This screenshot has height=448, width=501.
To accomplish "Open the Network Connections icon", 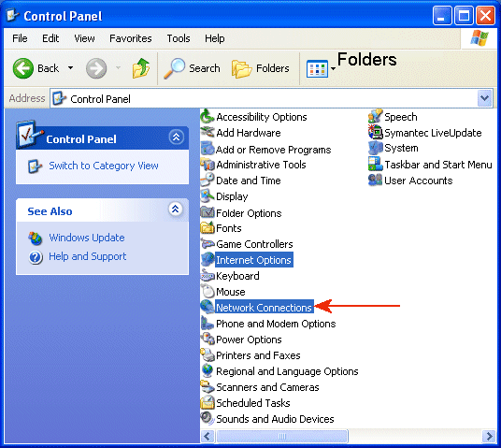I will click(208, 307).
